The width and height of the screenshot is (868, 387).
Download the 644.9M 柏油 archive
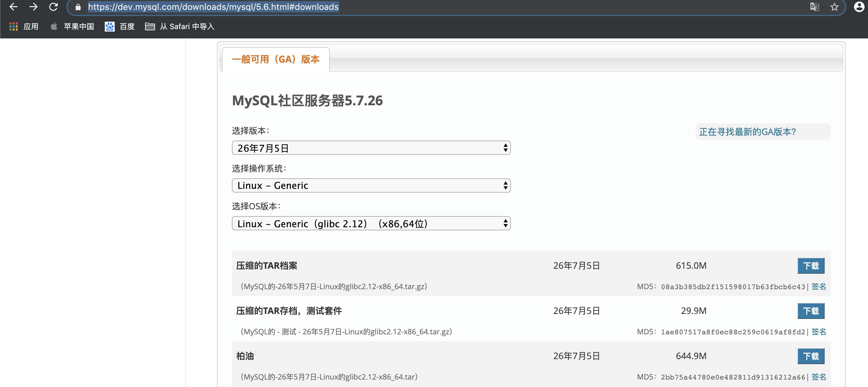coord(811,356)
